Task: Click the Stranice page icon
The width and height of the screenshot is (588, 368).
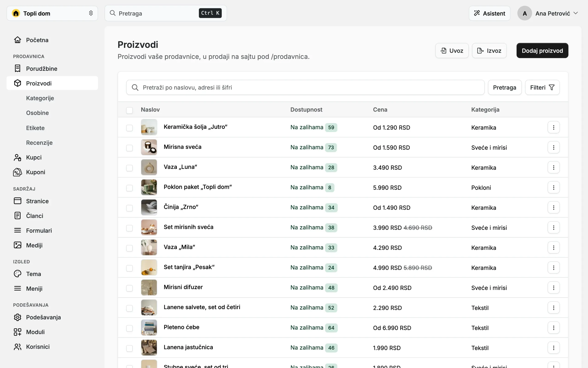Action: coord(17,201)
